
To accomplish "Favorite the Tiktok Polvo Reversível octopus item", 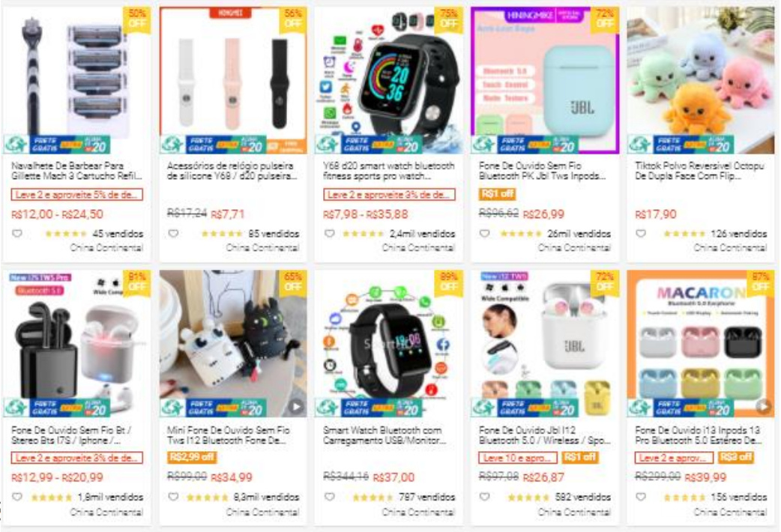I will (x=641, y=234).
